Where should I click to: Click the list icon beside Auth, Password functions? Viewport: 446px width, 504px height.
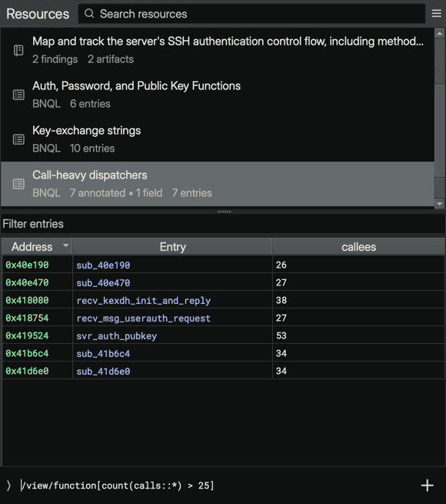pos(18,95)
